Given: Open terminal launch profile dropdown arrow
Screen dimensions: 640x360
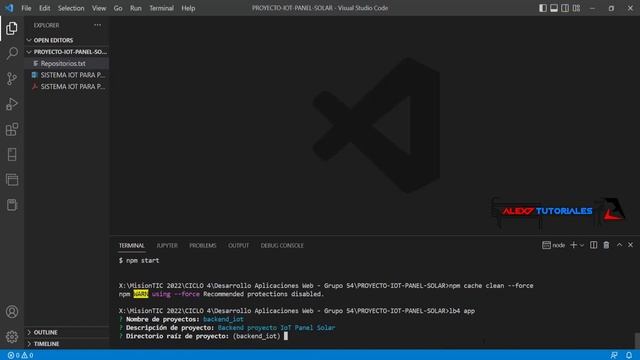Looking at the screenshot, I should pos(582,245).
